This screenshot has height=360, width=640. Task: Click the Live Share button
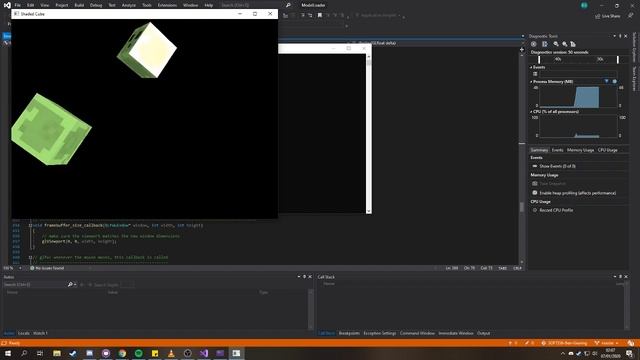coord(608,16)
